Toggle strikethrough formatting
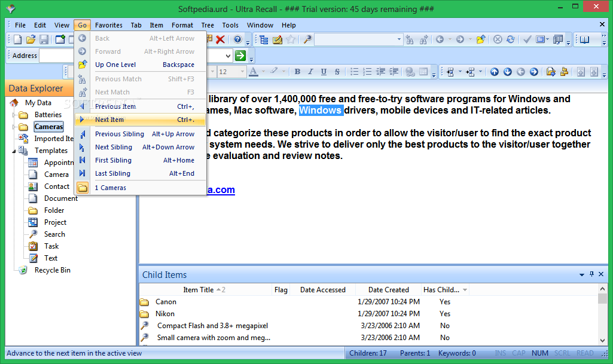Image resolution: width=613 pixels, height=364 pixels. (337, 72)
